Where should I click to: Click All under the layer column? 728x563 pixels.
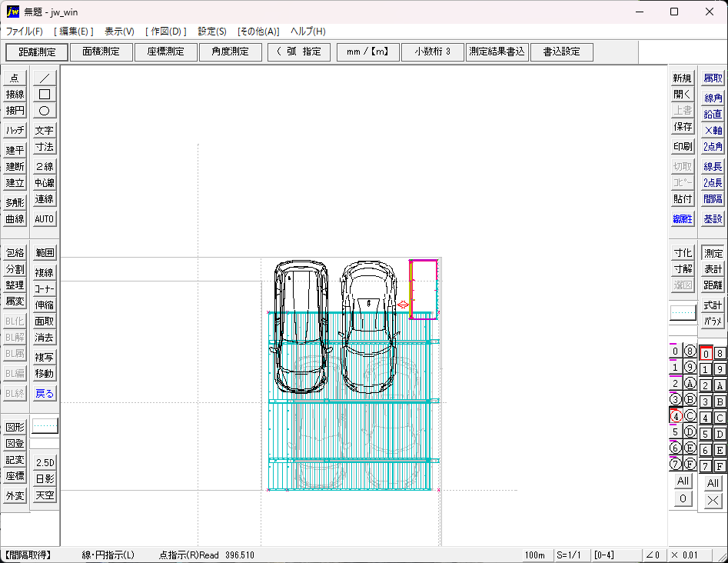683,481
